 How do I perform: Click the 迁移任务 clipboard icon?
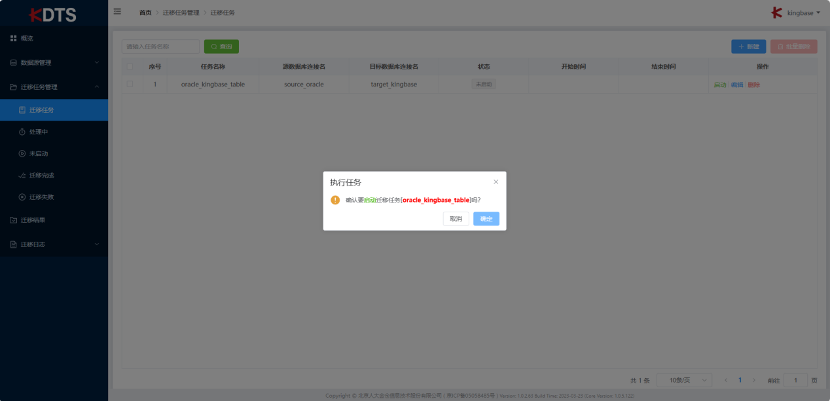pos(22,110)
